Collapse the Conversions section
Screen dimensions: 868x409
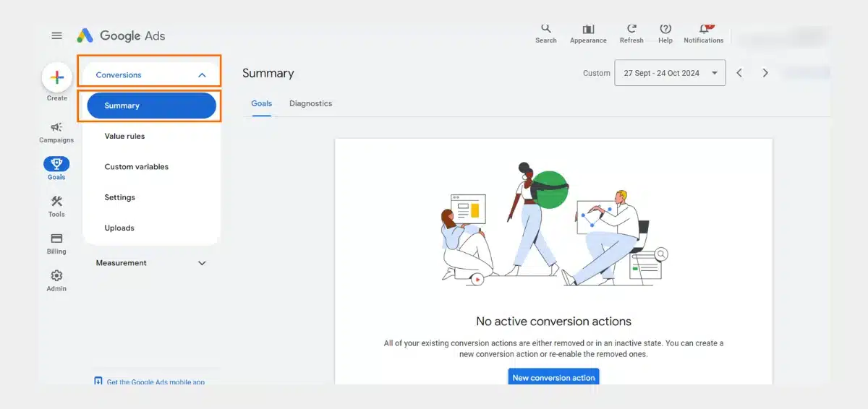202,75
